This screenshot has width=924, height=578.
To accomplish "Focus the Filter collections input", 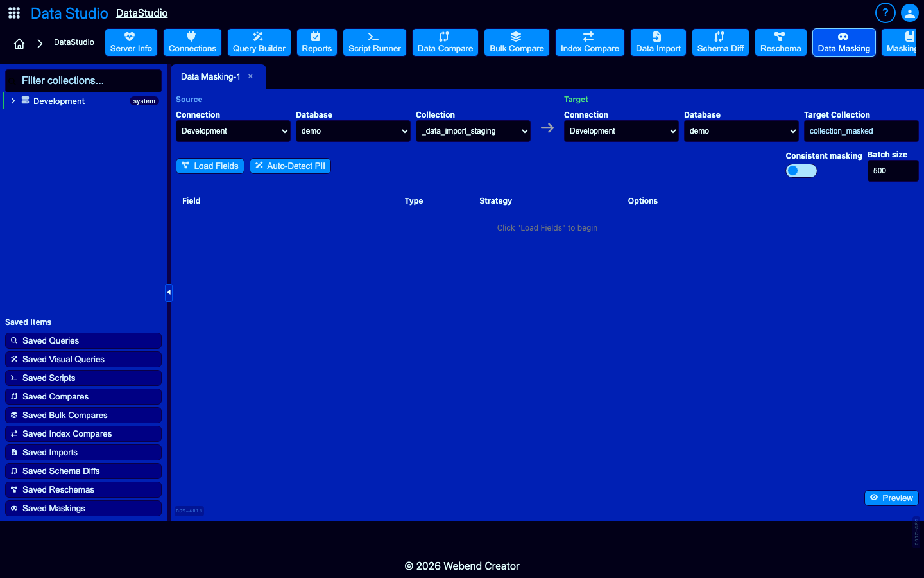I will (83, 81).
